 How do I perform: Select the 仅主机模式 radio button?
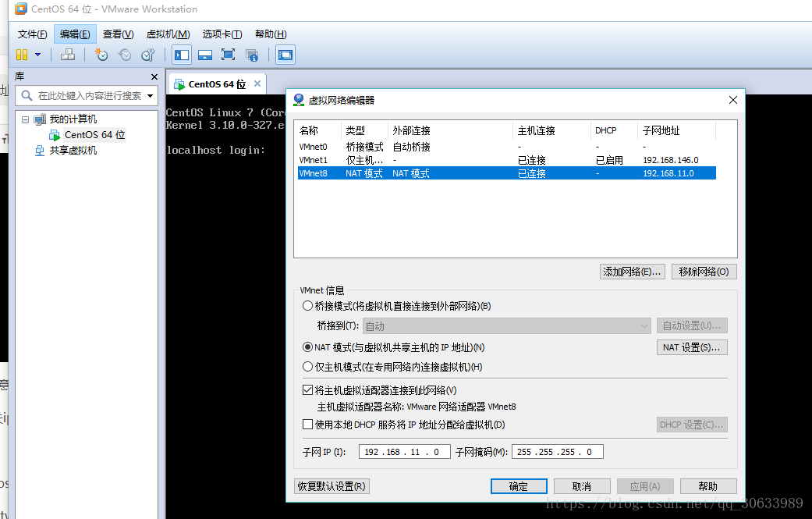(307, 367)
